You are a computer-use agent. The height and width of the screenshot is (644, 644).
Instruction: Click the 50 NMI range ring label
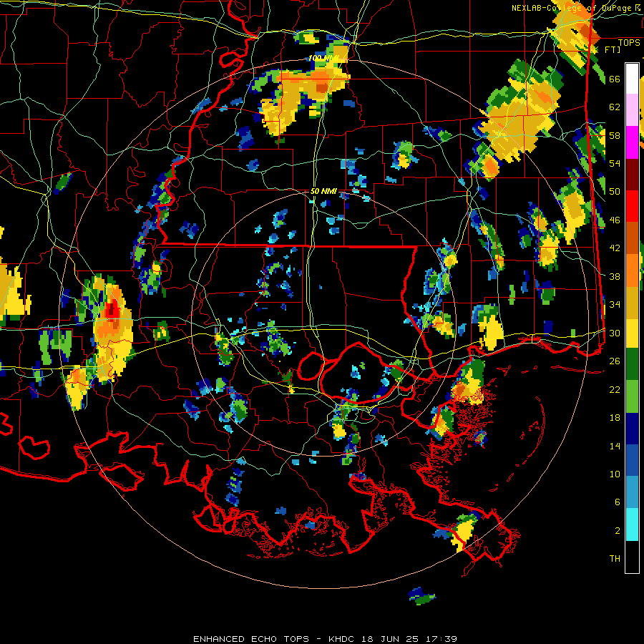323,191
